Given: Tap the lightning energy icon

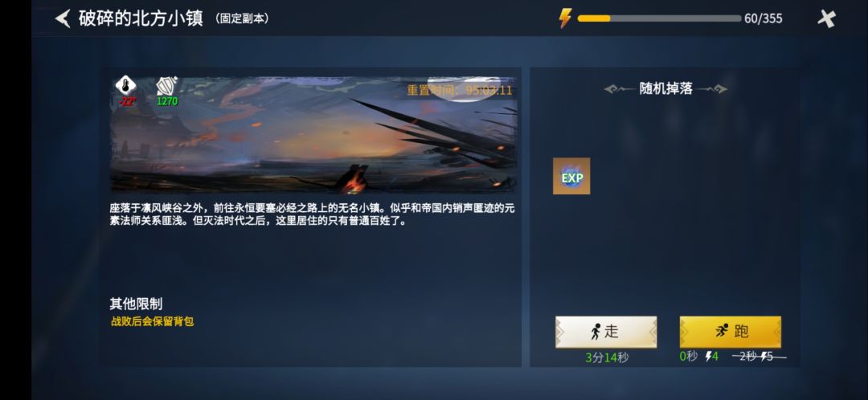Looking at the screenshot, I should pyautogui.click(x=565, y=18).
